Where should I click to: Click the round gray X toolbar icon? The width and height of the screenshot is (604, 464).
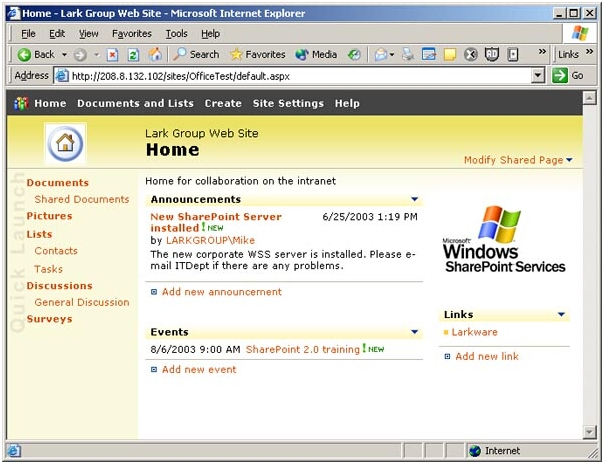(470, 55)
